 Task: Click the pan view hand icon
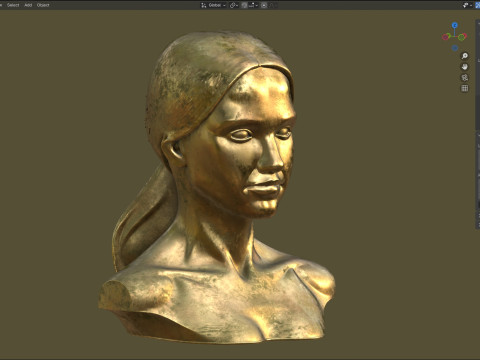click(x=464, y=67)
